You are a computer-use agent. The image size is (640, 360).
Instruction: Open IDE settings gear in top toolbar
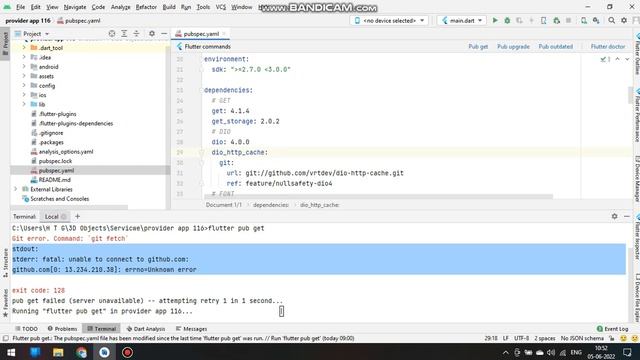click(624, 20)
